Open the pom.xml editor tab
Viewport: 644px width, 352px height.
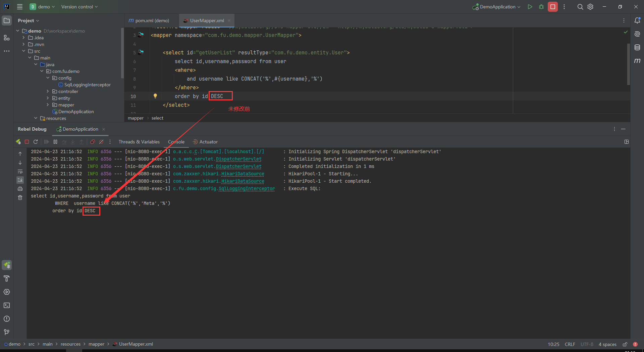152,20
